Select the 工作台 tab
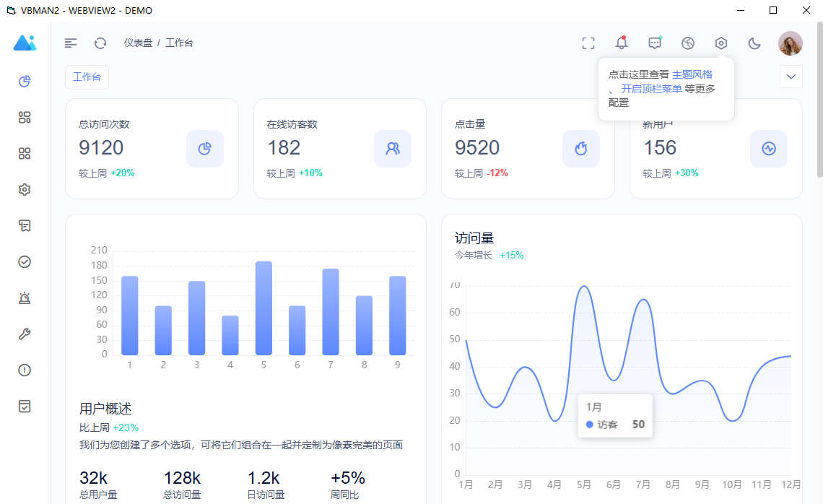Screen dimensions: 823x504 coord(87,77)
